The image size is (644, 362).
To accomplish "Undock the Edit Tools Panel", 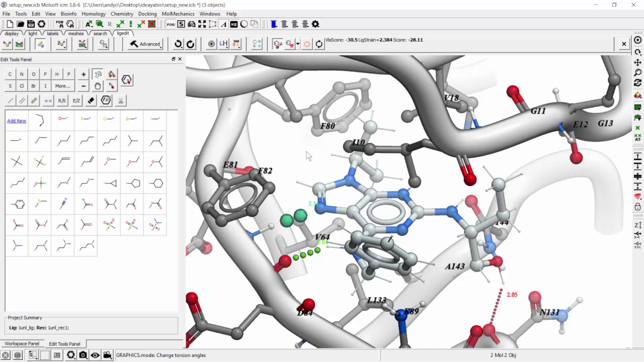I will tap(174, 59).
